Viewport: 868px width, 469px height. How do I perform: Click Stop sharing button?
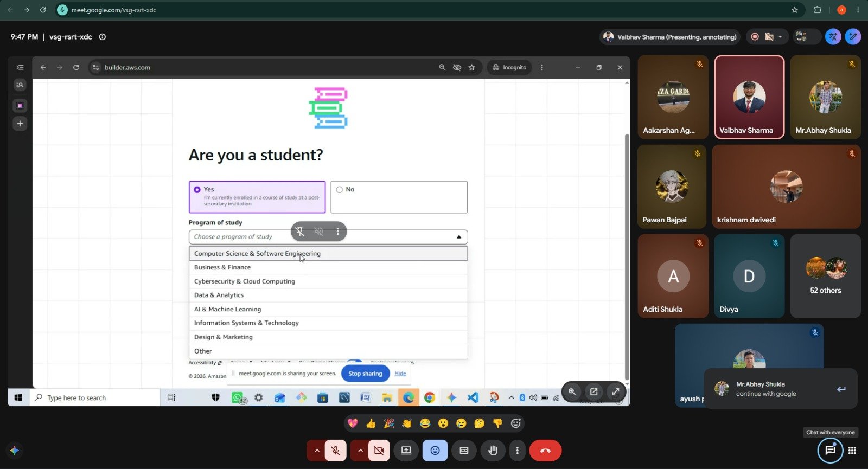[365, 374]
